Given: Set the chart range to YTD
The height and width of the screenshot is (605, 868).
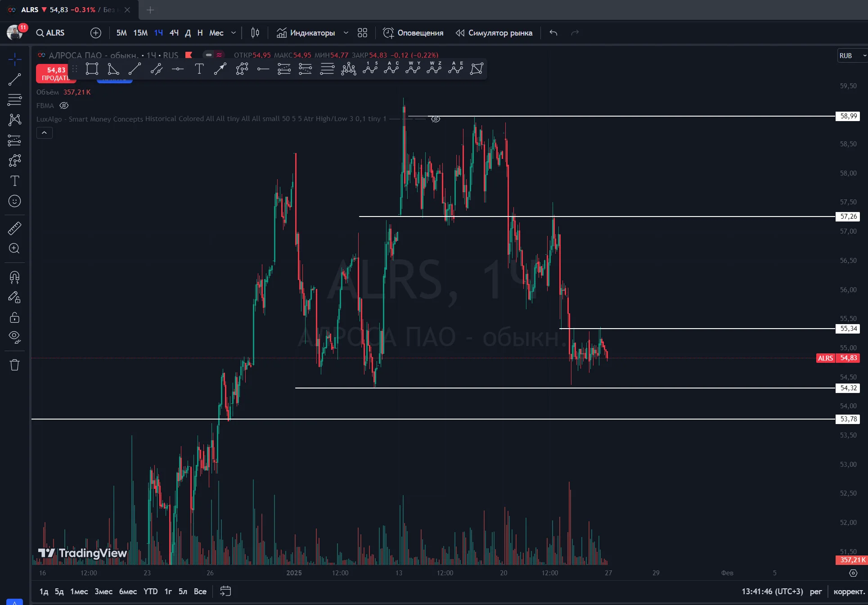Looking at the screenshot, I should point(151,591).
